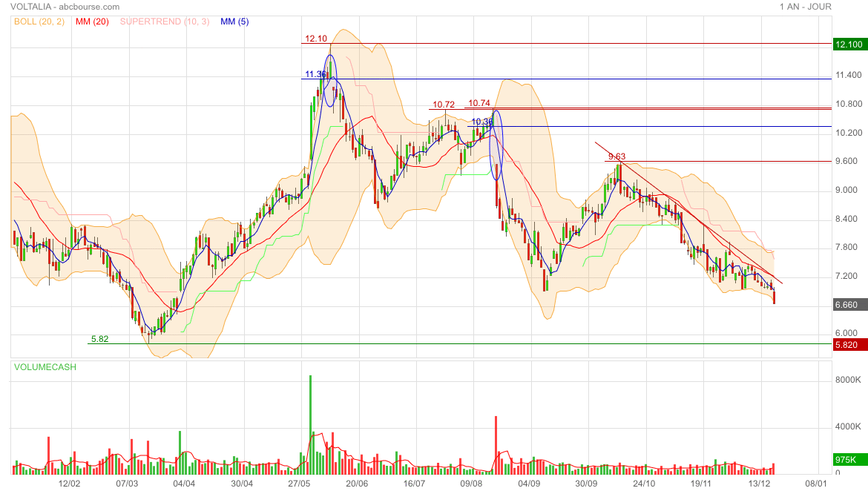The image size is (868, 491).
Task: Click the 10.72 resistance label
Action: 444,105
